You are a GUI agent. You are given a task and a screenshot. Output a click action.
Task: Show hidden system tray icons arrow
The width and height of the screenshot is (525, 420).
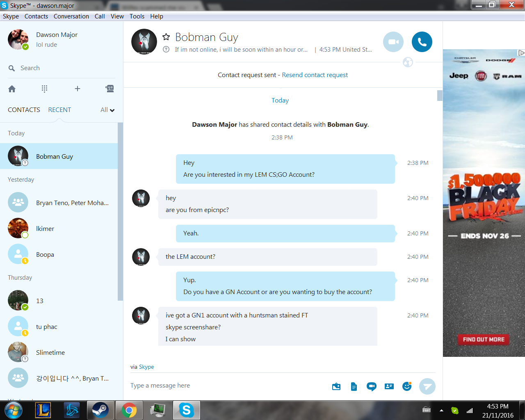click(441, 410)
